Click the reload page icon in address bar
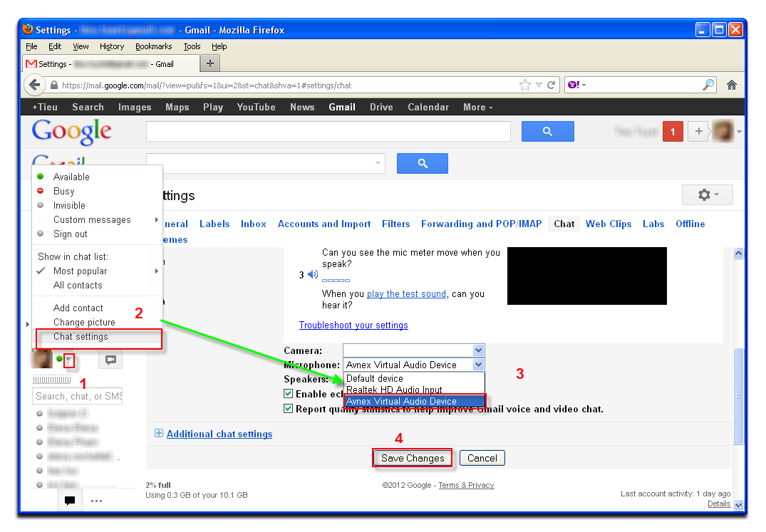766x532 pixels. pos(551,85)
